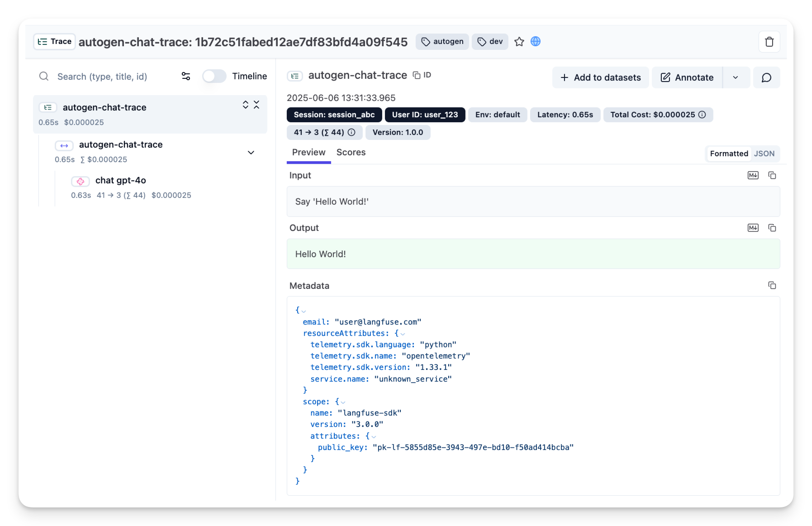812x526 pixels.
Task: Select the Formatted view option
Action: 729,154
